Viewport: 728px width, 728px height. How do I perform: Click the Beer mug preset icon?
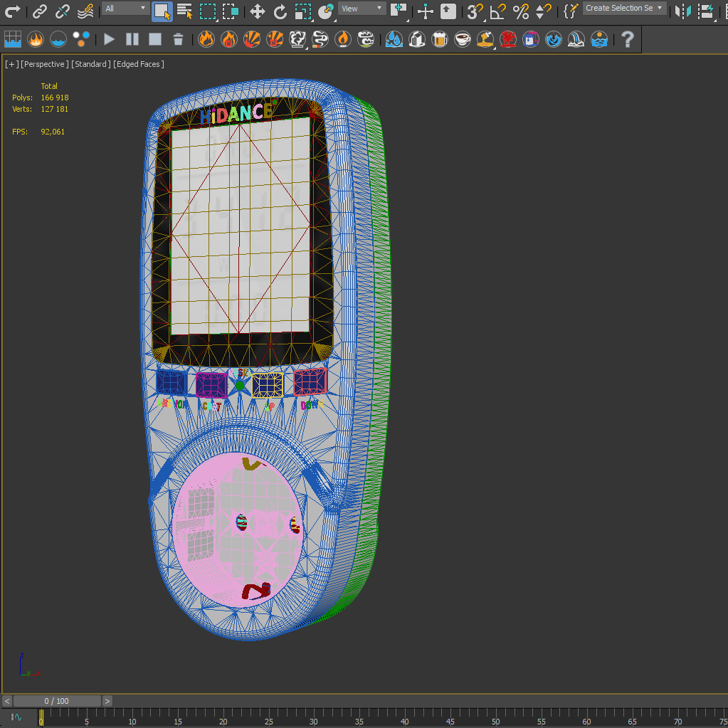tap(440, 39)
